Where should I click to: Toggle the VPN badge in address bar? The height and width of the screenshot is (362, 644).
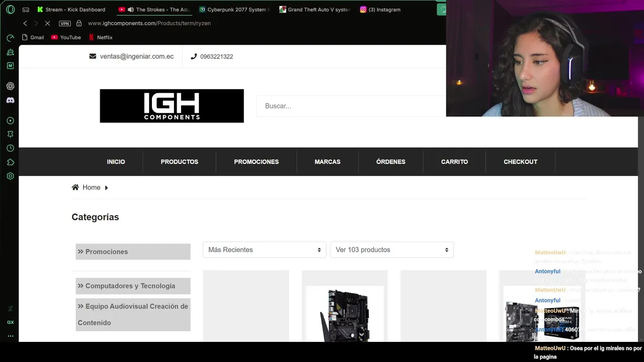(65, 23)
